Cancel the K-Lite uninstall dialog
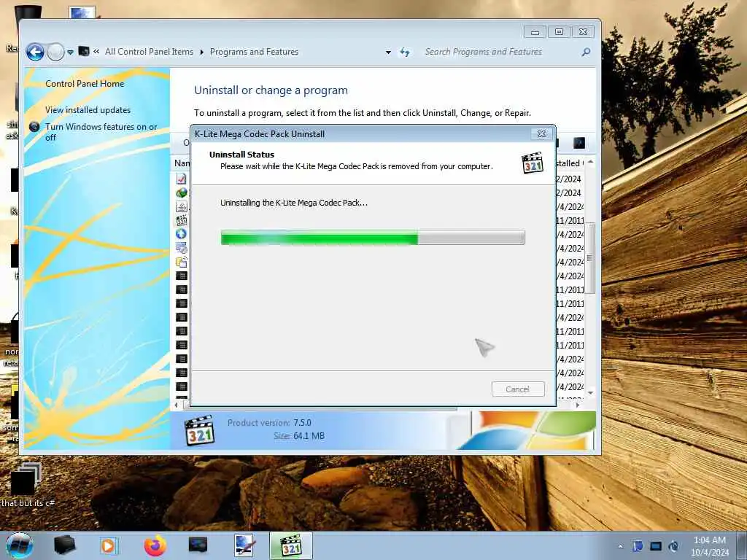747x560 pixels. pyautogui.click(x=518, y=389)
